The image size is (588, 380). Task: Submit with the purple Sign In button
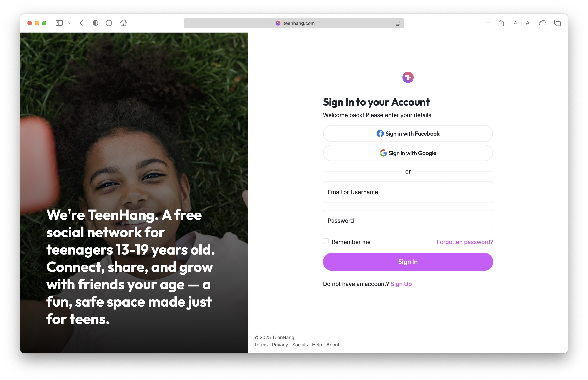pyautogui.click(x=408, y=262)
